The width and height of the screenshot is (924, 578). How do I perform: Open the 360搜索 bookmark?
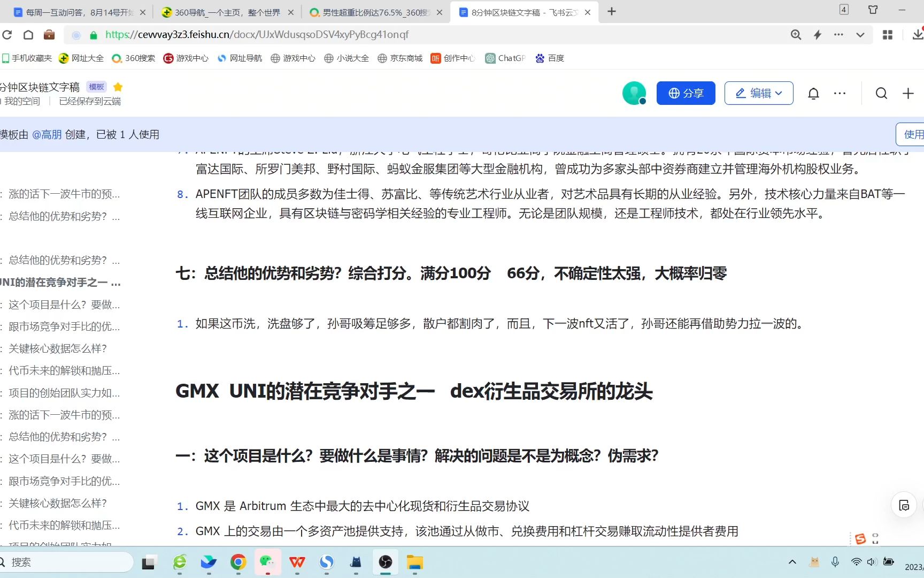point(133,58)
